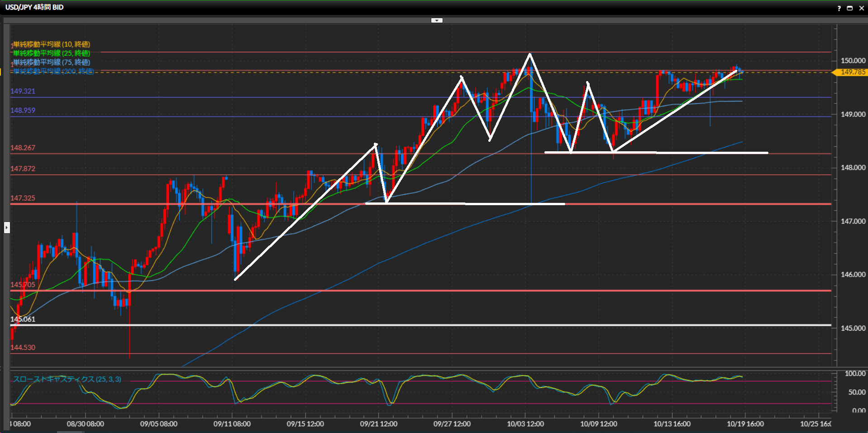Open the help question mark icon
868x433 pixels.
pyautogui.click(x=839, y=8)
